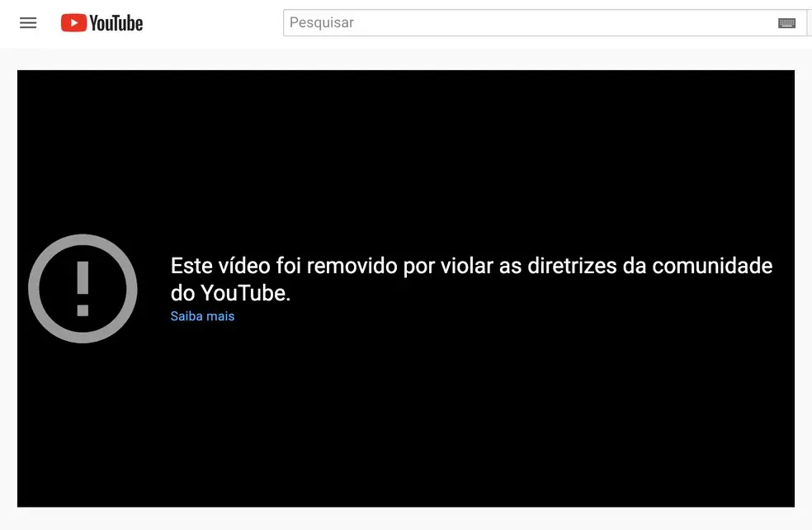Expand the Saiba mais details
The height and width of the screenshot is (530, 812).
click(x=202, y=316)
